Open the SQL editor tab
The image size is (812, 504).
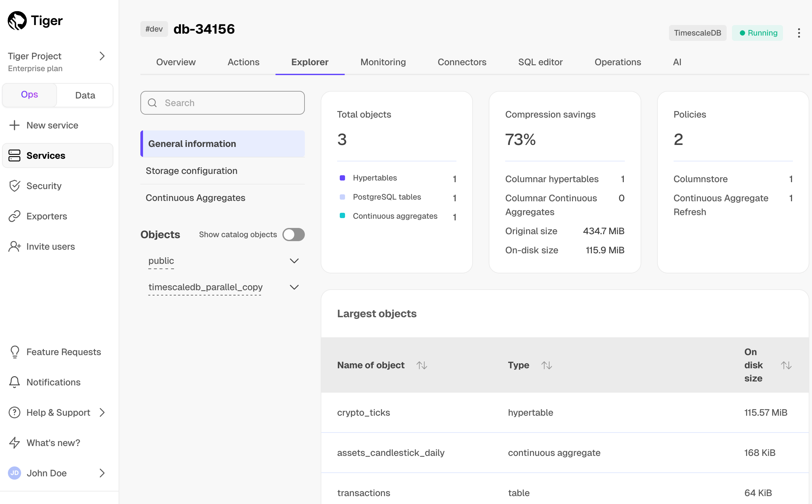point(540,62)
